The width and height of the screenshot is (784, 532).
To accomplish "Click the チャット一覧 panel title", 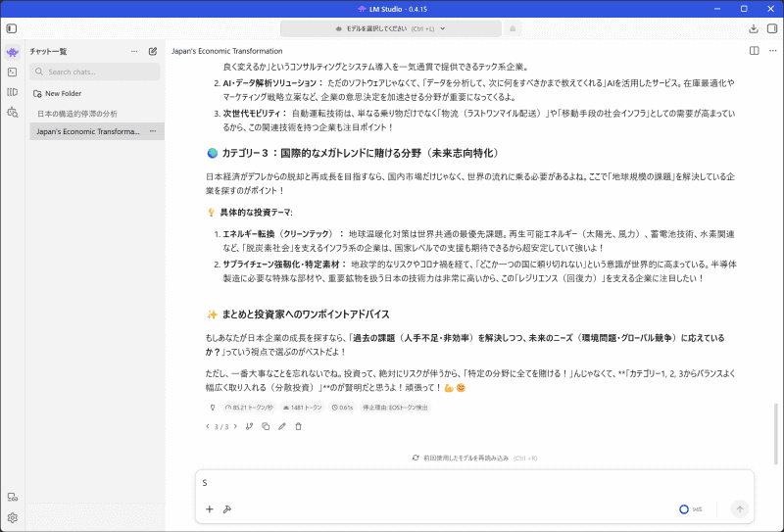I will [48, 52].
